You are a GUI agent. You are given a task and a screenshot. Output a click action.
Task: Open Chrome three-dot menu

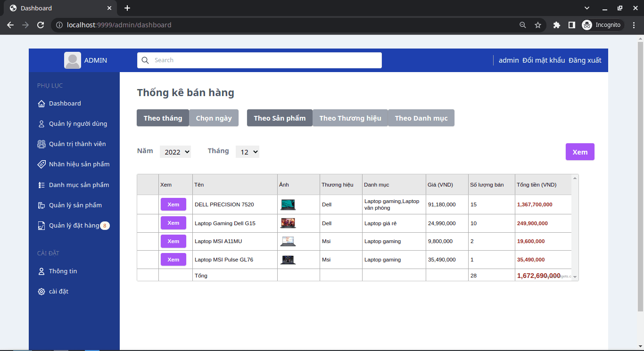[x=634, y=25]
